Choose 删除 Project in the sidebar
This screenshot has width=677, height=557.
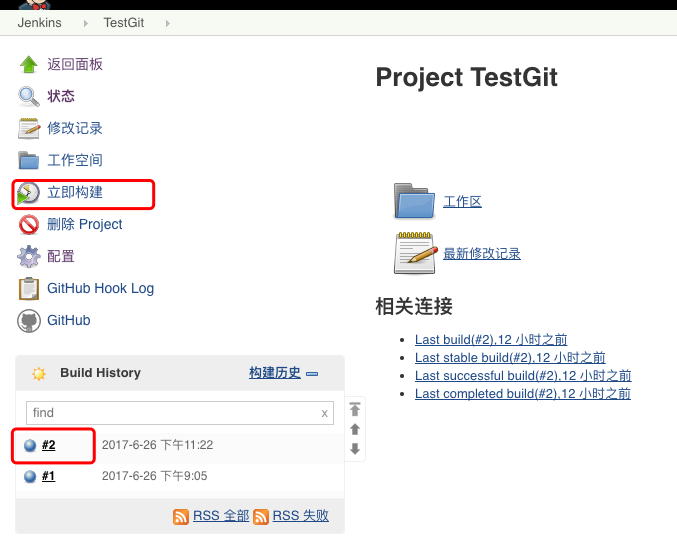[x=85, y=225]
